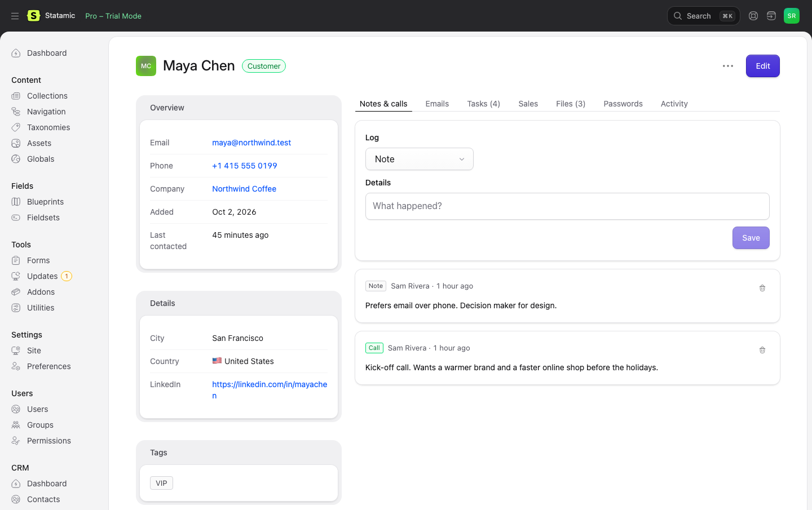This screenshot has width=812, height=510.
Task: Click the Call label on kick-off entry
Action: (x=374, y=348)
